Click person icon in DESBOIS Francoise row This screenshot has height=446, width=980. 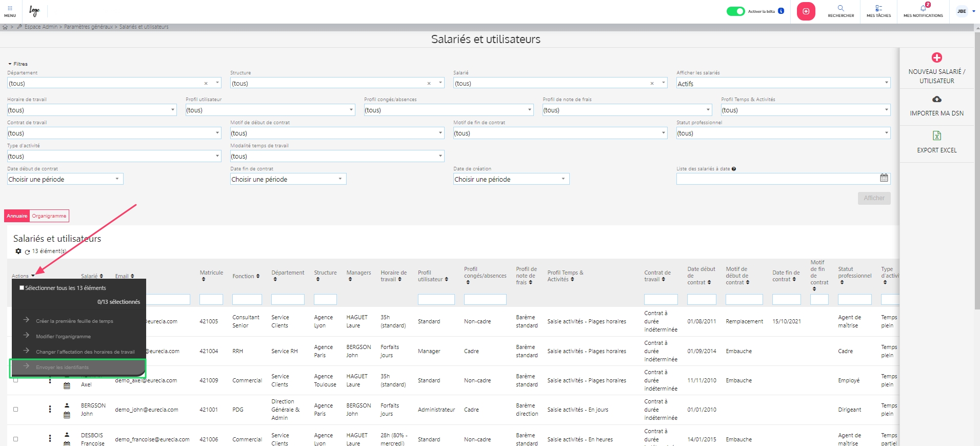pyautogui.click(x=67, y=435)
